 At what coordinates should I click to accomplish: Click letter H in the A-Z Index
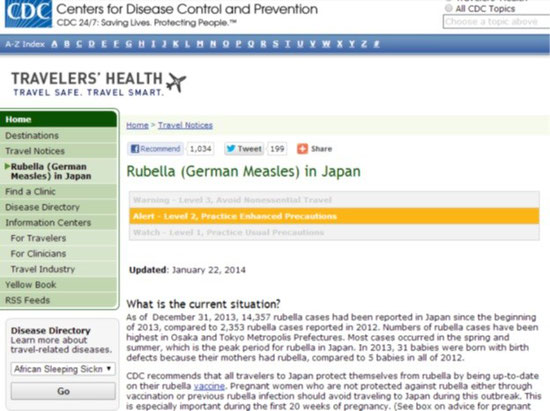click(141, 44)
